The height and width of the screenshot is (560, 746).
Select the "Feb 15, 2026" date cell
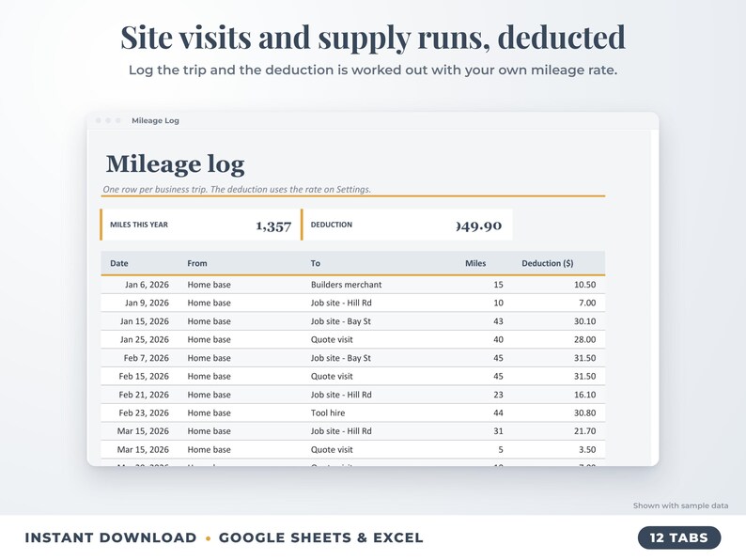click(x=144, y=376)
